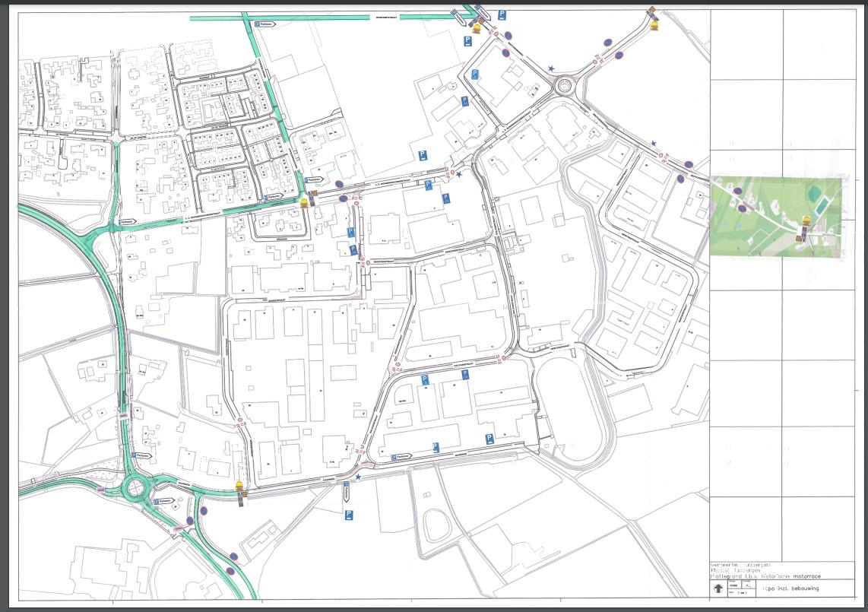Click the center of the southwest green roundabout

click(x=137, y=487)
